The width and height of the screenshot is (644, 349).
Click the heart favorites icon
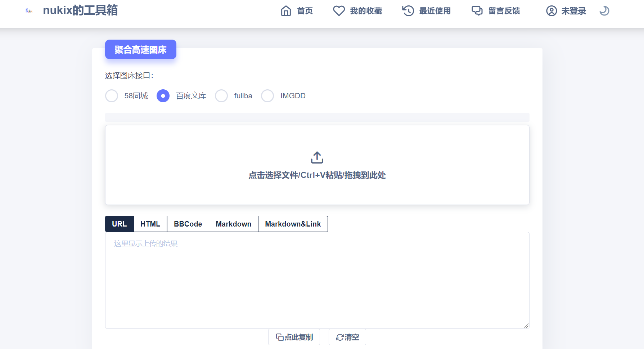(x=339, y=11)
